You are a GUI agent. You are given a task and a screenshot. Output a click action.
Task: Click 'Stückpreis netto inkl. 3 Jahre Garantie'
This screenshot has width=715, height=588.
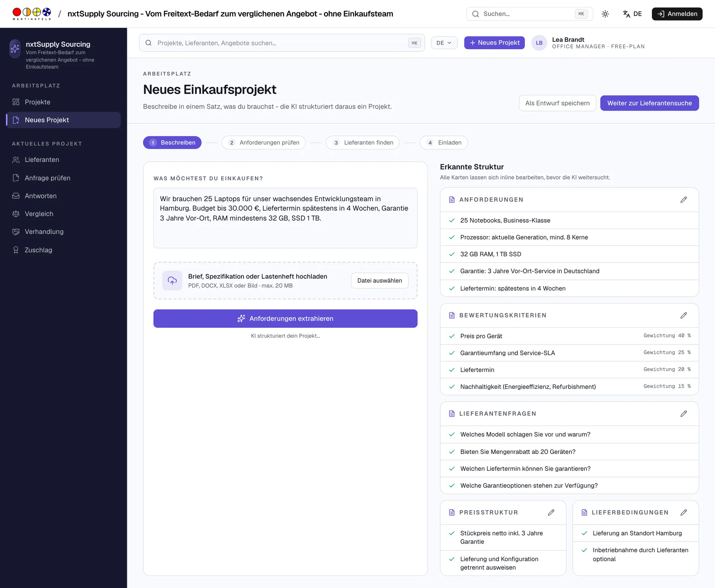tap(502, 537)
